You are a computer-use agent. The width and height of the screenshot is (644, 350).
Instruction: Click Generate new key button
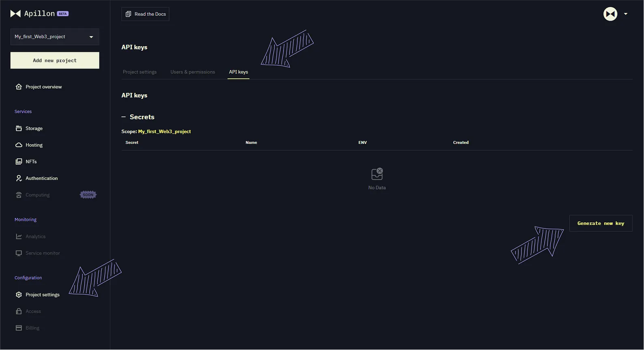click(601, 224)
